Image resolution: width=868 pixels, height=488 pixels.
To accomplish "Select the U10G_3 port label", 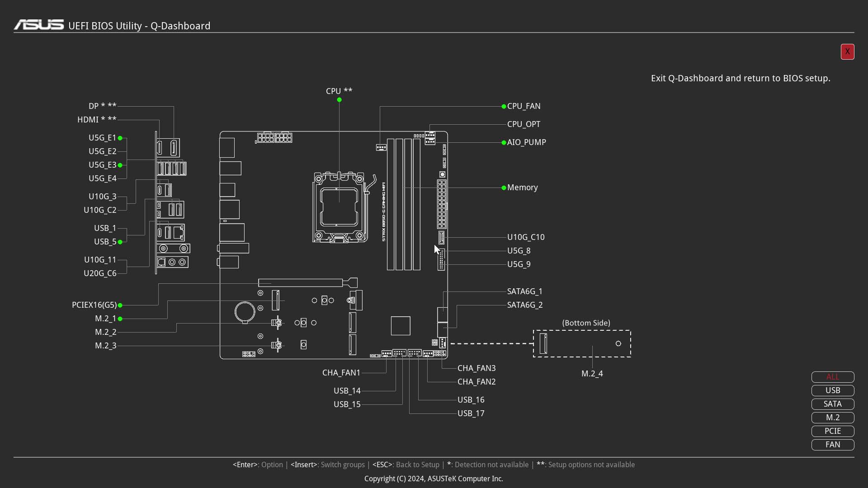I will (x=103, y=197).
